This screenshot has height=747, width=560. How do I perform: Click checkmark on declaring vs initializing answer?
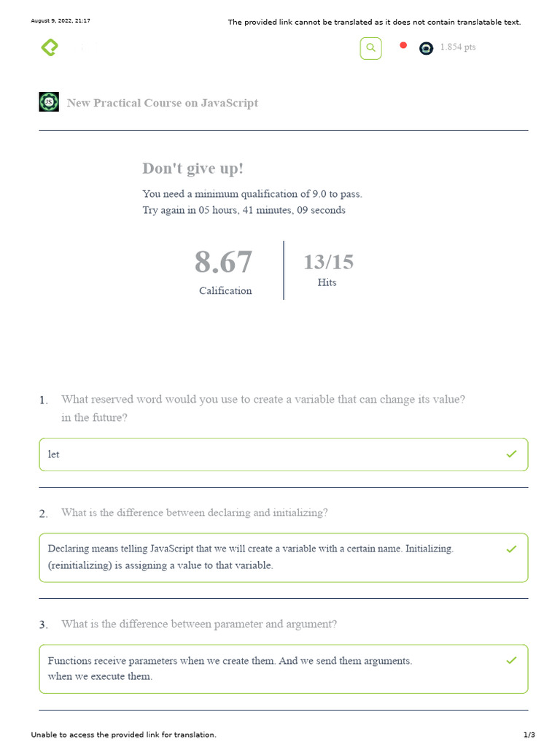pyautogui.click(x=511, y=549)
